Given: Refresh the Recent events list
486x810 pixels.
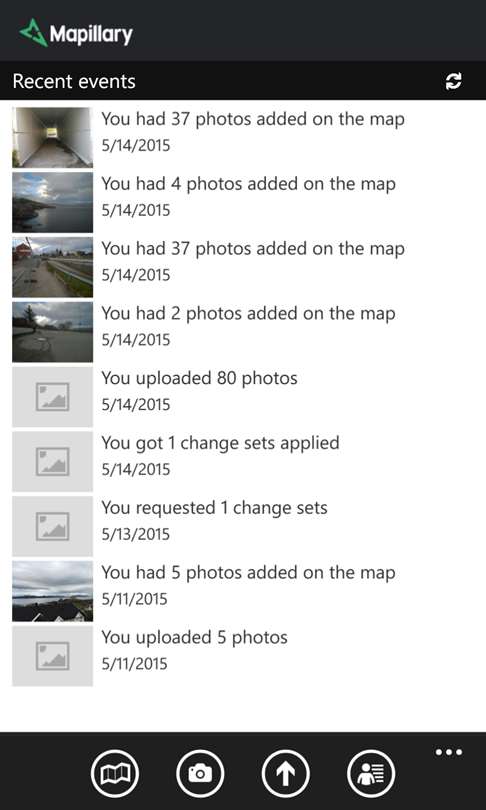Looking at the screenshot, I should pyautogui.click(x=453, y=81).
